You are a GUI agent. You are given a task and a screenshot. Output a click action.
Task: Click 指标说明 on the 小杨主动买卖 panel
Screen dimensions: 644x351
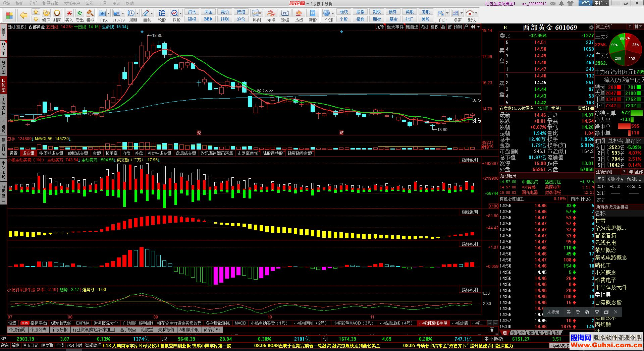coord(470,160)
